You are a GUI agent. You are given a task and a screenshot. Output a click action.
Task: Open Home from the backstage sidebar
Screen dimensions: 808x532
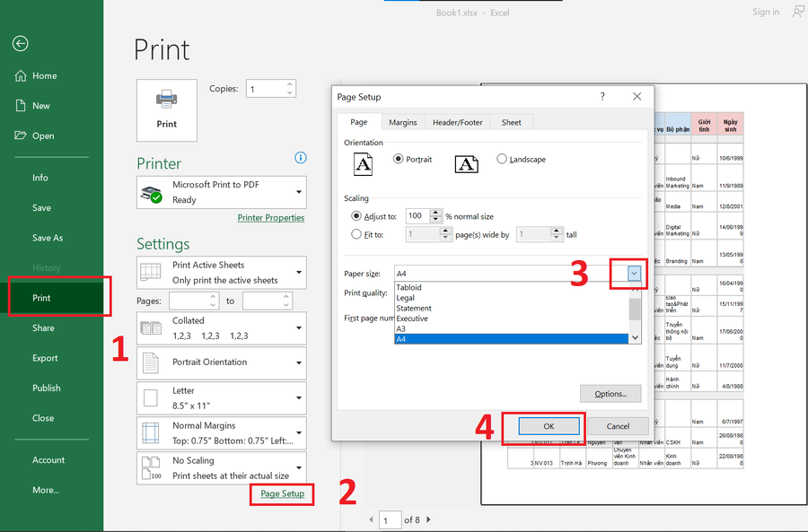[x=36, y=75]
